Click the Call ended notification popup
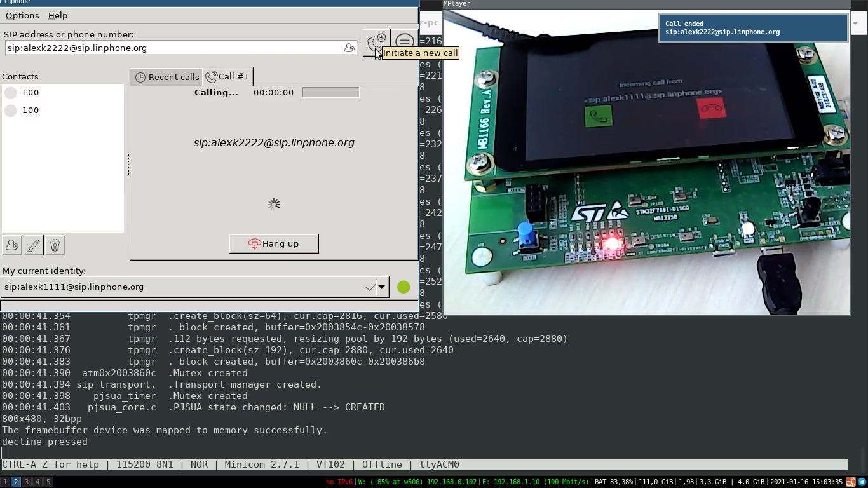 pyautogui.click(x=754, y=28)
